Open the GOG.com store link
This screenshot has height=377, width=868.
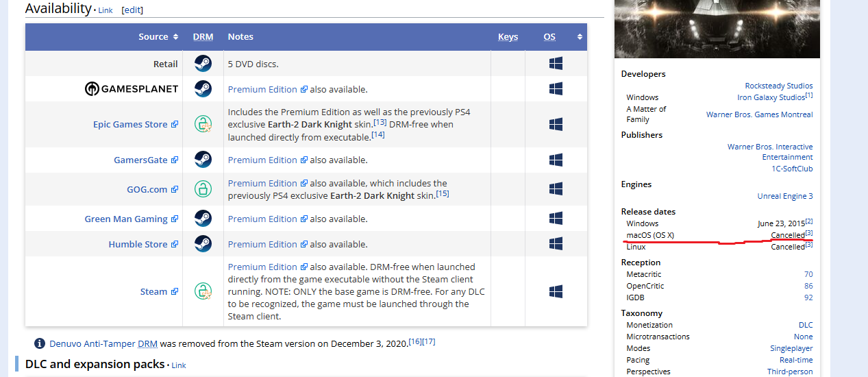click(152, 189)
